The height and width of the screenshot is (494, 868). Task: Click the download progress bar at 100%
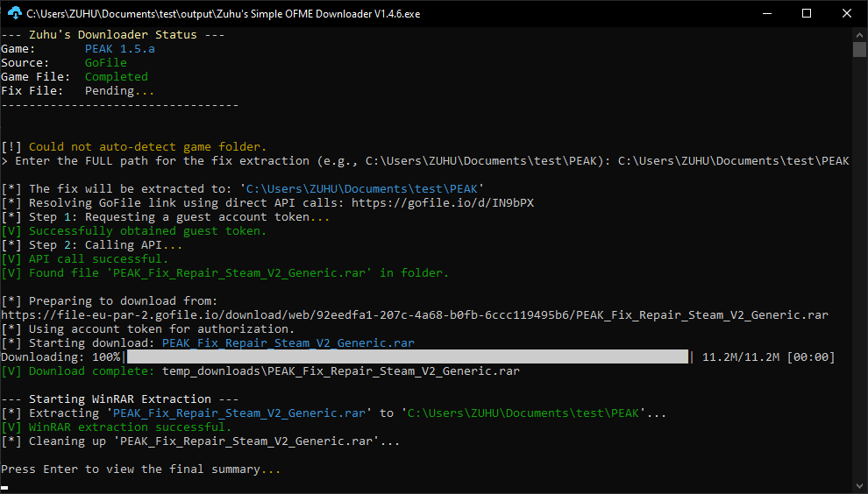tap(408, 356)
